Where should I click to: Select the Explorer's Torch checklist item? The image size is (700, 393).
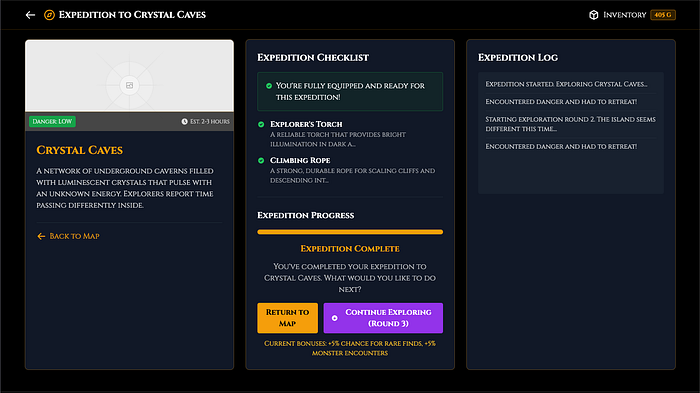(350, 134)
